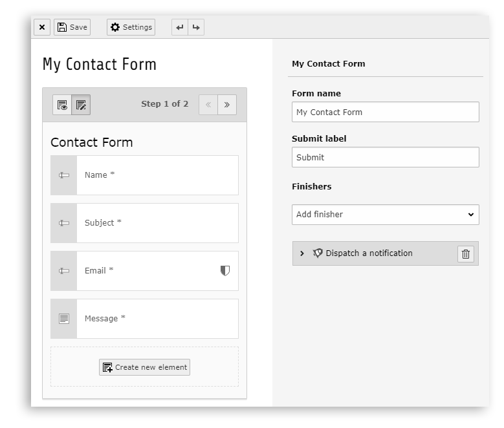Select the Email field element

pos(149,271)
